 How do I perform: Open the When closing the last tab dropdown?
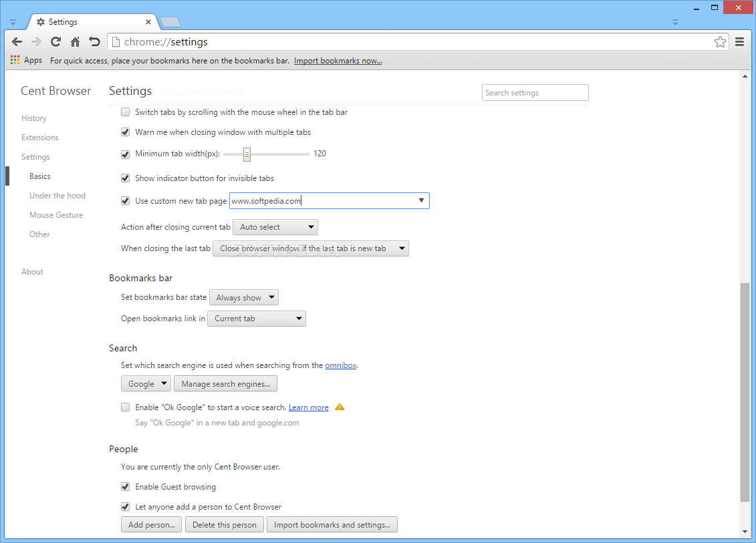(x=311, y=248)
